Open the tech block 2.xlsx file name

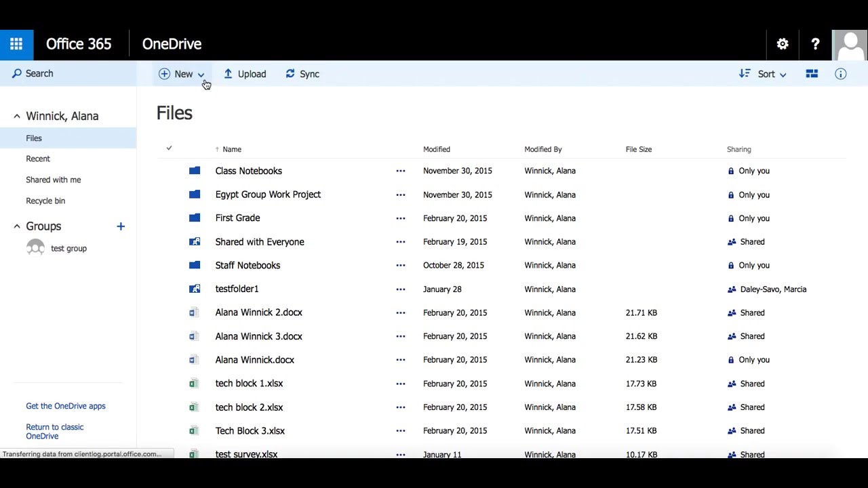[x=249, y=407]
